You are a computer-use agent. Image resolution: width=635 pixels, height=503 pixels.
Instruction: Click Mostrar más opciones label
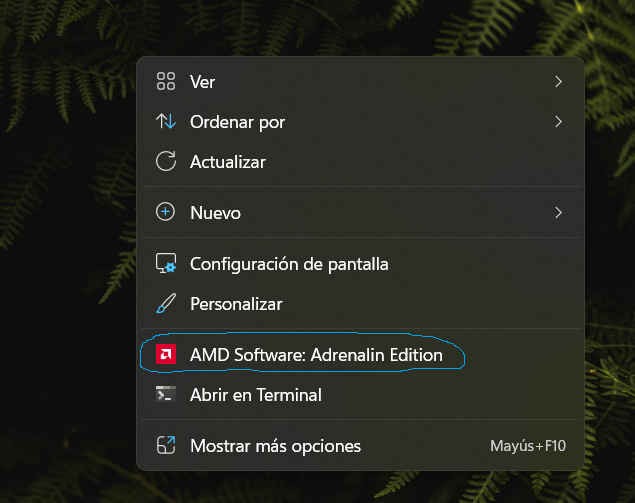(275, 446)
